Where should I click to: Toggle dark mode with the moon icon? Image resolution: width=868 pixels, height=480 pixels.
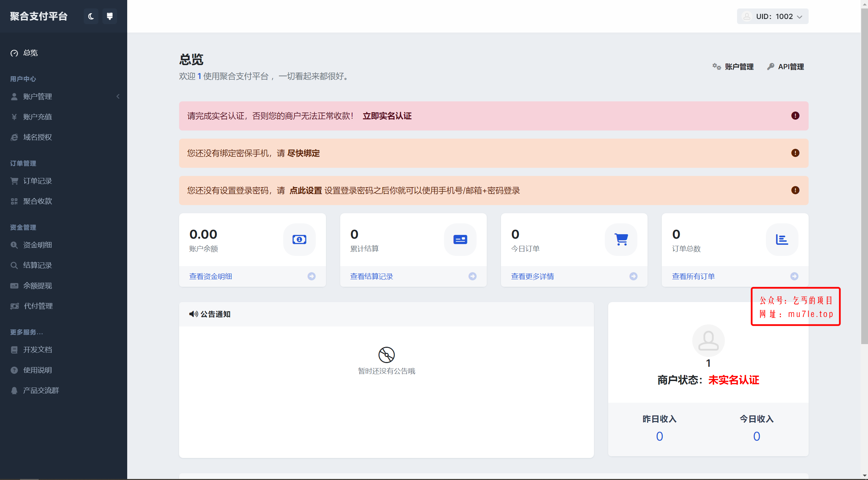(91, 16)
